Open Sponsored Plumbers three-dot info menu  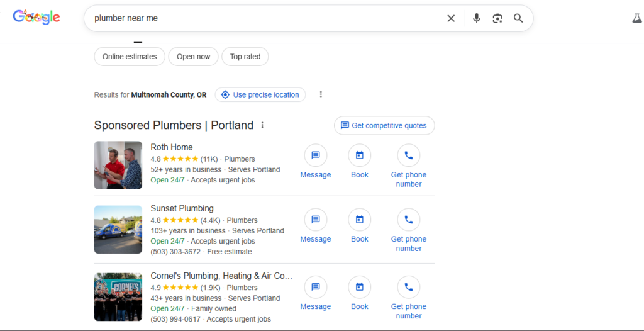tap(262, 125)
